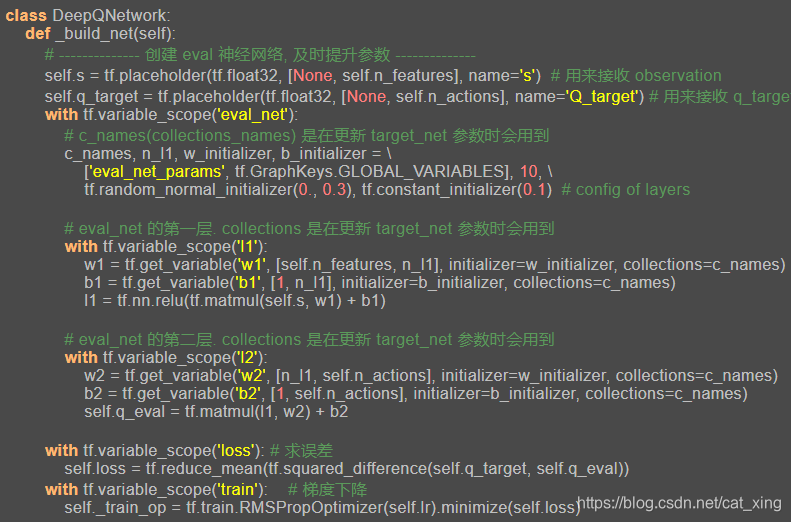Click 'tf.random_normal_initializer(0., 0.3)'
The width and height of the screenshot is (791, 522).
click(x=218, y=190)
